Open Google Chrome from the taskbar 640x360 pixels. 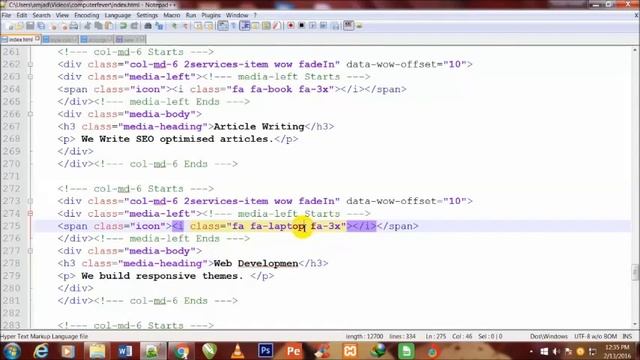point(182,351)
